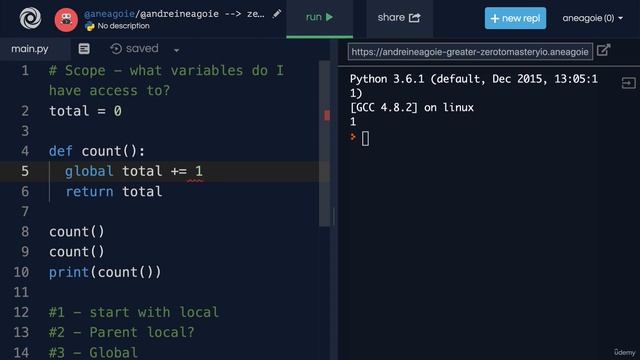Image resolution: width=640 pixels, height=360 pixels.
Task: Click the red error marker in minimap
Action: 327,116
